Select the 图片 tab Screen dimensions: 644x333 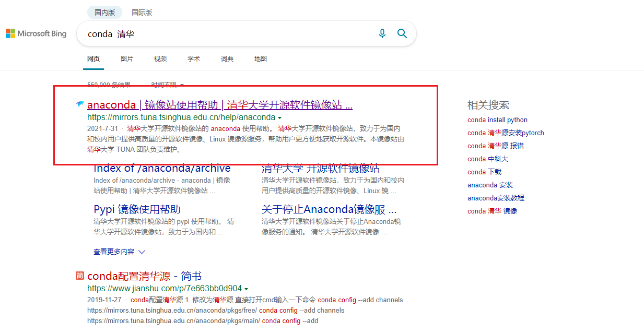(x=127, y=59)
